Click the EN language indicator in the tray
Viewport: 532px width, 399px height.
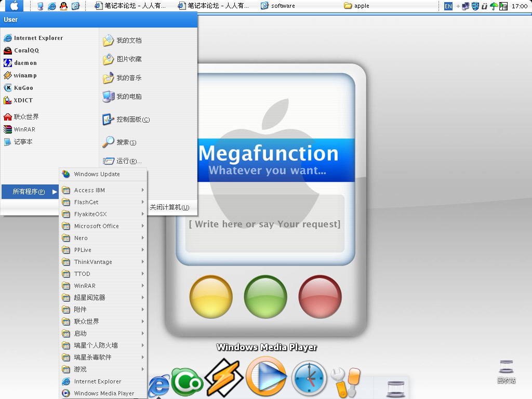click(448, 6)
